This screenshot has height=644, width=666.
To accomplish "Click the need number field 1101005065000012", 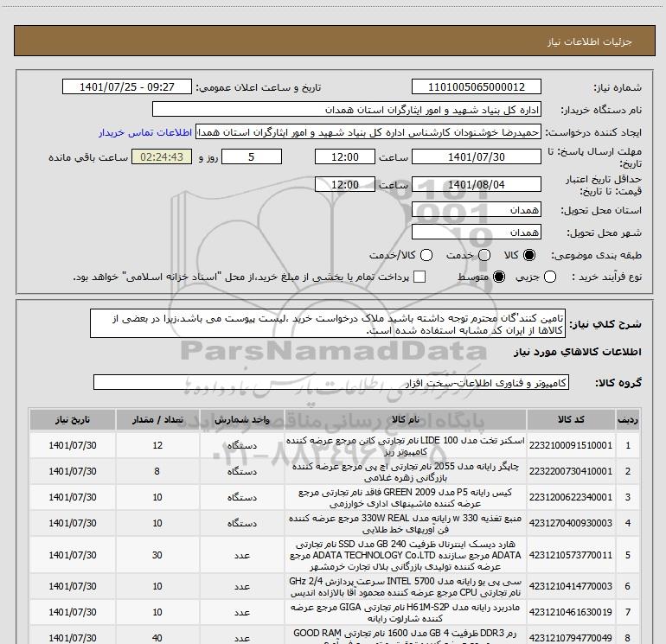I will point(476,86).
